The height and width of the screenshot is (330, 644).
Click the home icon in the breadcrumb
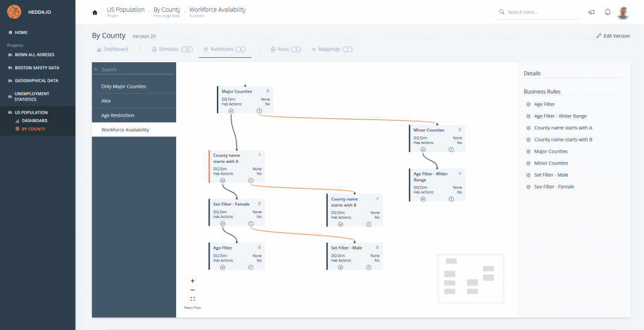95,13
